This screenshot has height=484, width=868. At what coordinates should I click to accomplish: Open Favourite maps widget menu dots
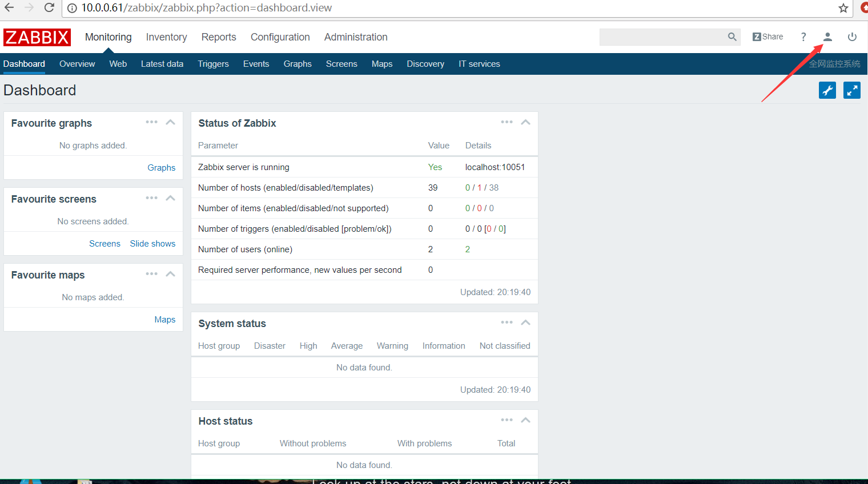pyautogui.click(x=151, y=274)
